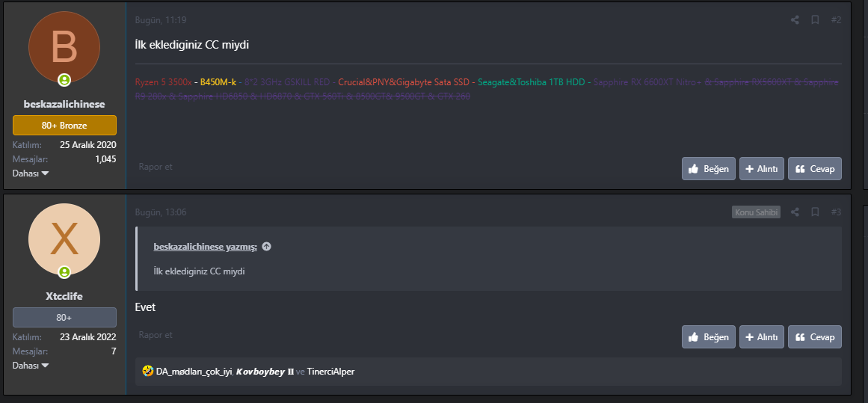Open the beskazalichinese username profile link

[64, 104]
